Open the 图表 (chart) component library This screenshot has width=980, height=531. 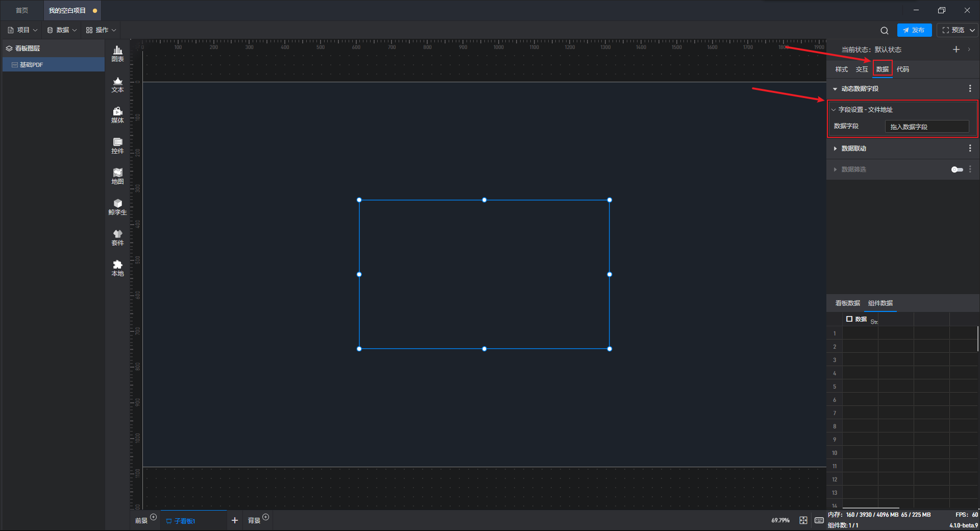[x=117, y=53]
